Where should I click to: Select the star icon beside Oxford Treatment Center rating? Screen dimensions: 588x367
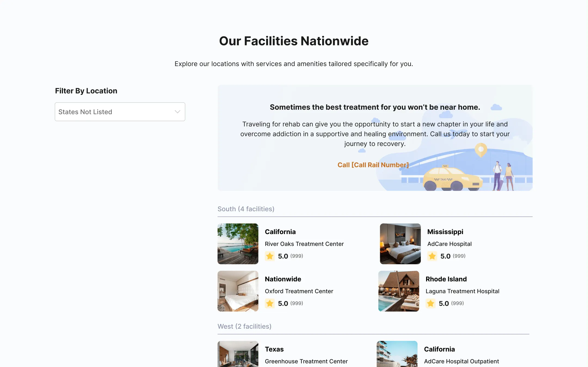coord(270,303)
